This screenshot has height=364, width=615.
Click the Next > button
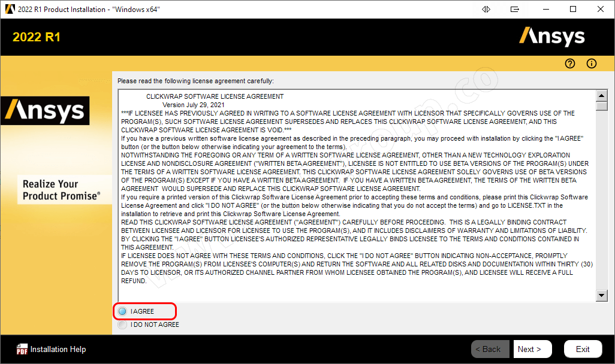[x=533, y=349]
